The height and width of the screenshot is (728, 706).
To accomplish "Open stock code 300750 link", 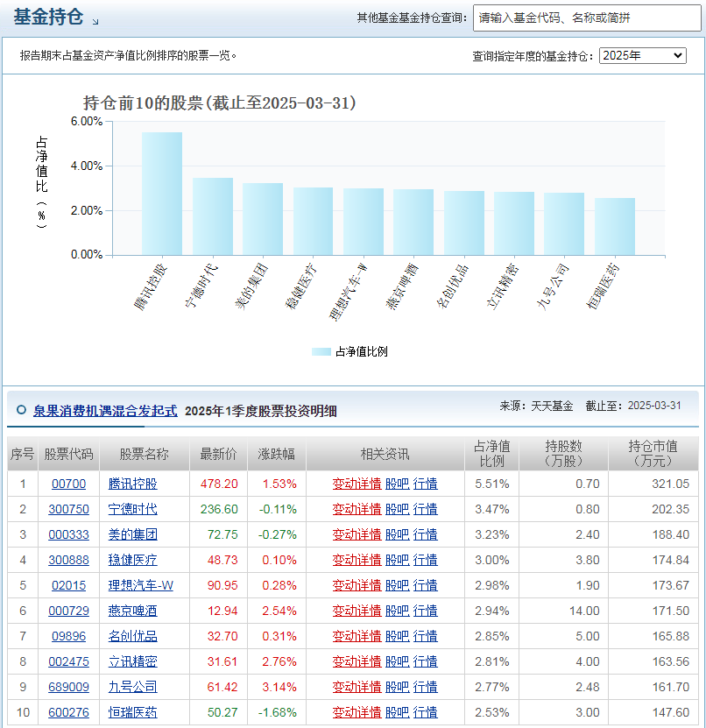I will [x=68, y=509].
